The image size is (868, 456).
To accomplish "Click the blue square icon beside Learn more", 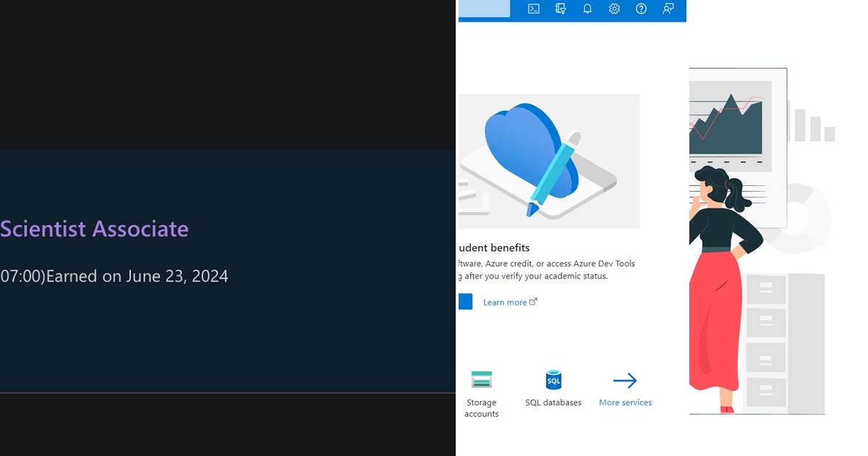I will tap(465, 301).
